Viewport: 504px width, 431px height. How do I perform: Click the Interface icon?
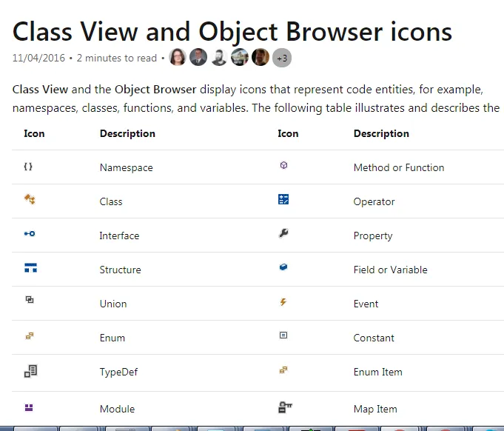(x=30, y=233)
